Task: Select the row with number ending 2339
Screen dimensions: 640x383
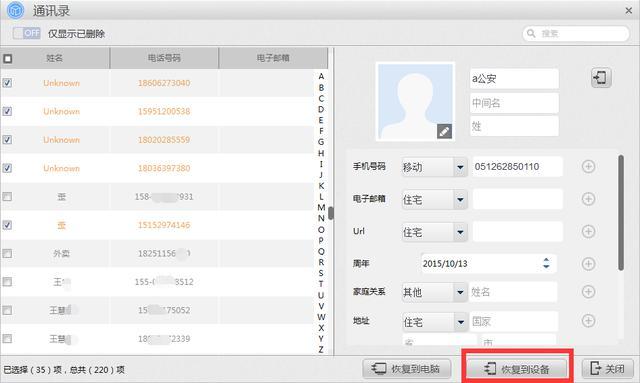Action: 157,338
